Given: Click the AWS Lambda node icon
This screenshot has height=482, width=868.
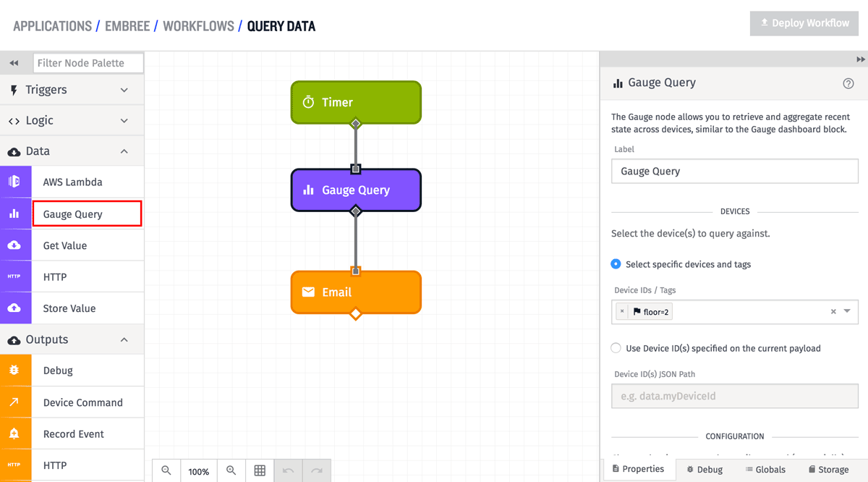Looking at the screenshot, I should tap(15, 182).
